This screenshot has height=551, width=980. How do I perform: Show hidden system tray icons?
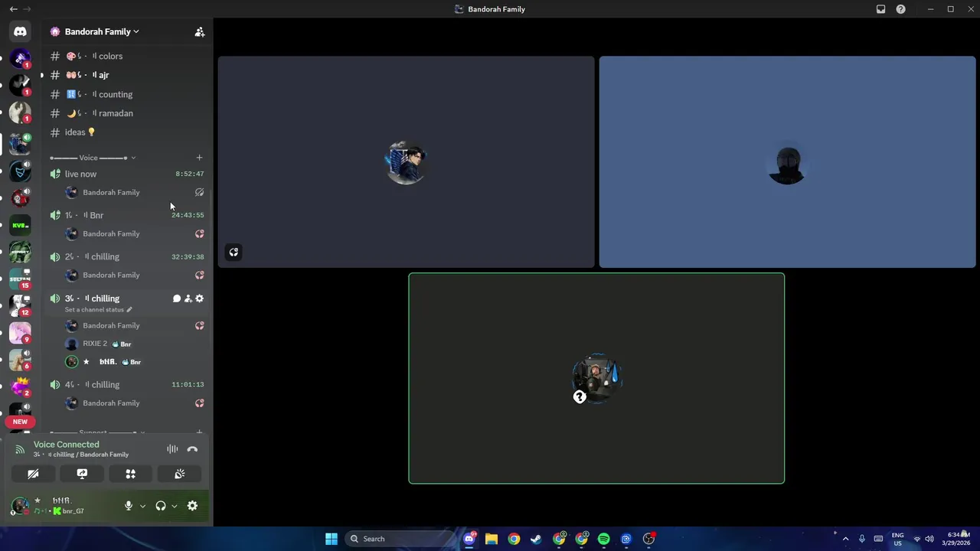(845, 539)
